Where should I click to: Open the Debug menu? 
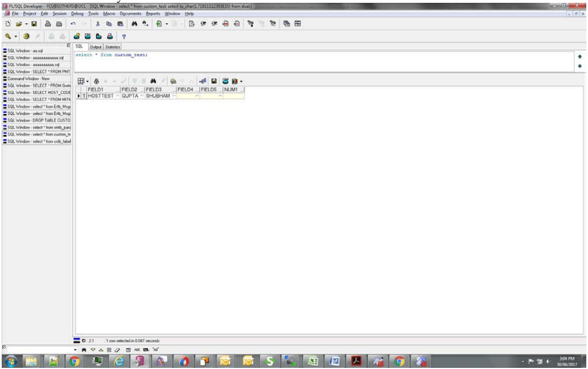[x=77, y=14]
